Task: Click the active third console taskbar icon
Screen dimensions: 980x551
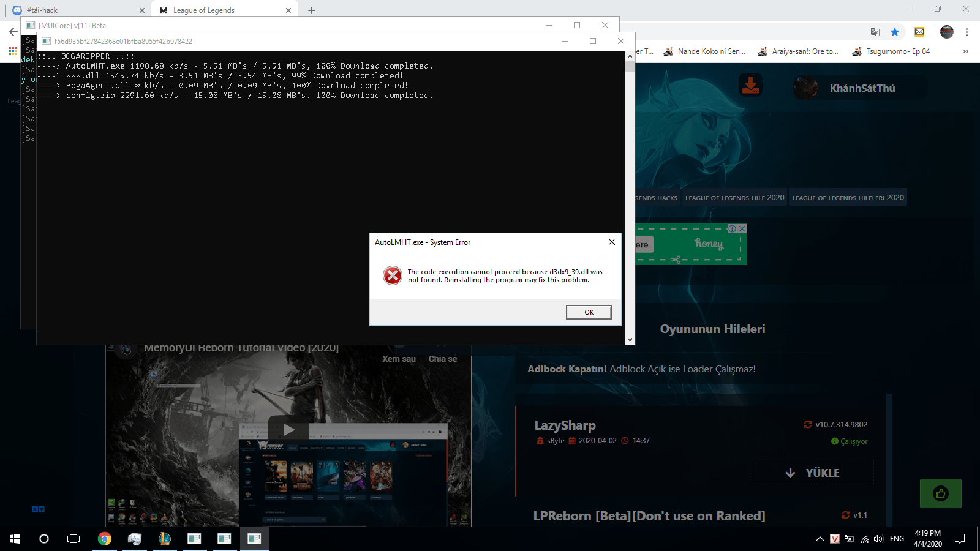Action: [x=254, y=539]
